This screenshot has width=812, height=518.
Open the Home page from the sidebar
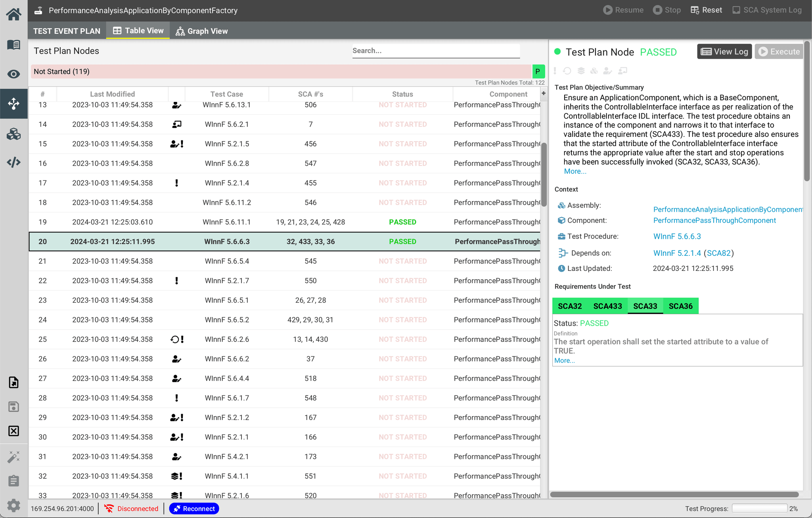(x=13, y=14)
